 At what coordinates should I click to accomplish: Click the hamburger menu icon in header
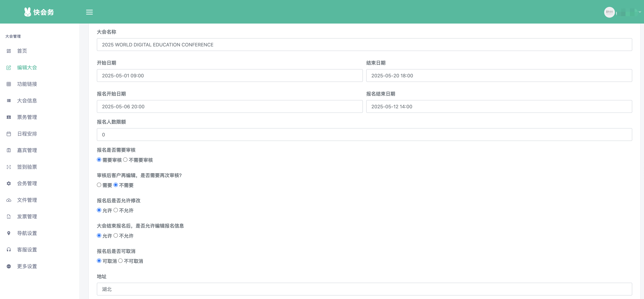89,12
